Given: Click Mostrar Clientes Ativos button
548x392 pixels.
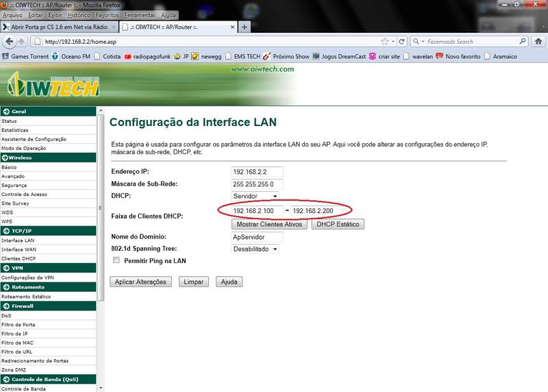Looking at the screenshot, I should [x=269, y=224].
